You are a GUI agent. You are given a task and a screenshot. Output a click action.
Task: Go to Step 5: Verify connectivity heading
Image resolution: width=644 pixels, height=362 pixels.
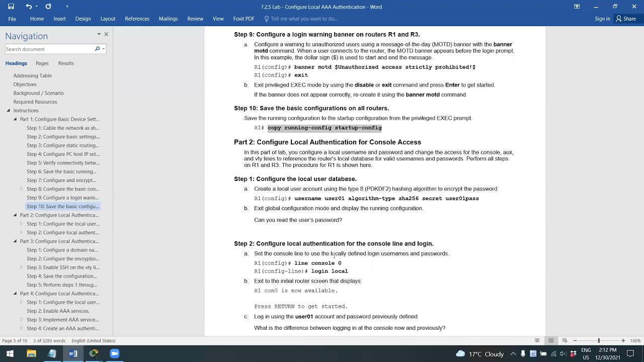click(63, 163)
